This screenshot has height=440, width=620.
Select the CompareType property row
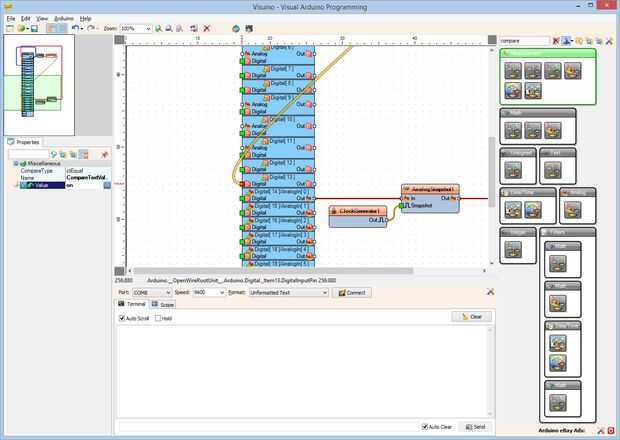(65, 171)
